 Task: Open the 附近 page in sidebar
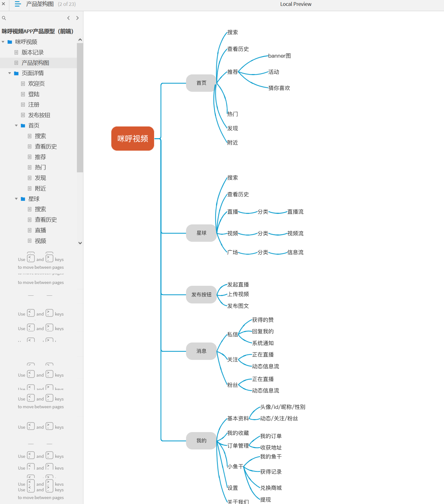click(x=40, y=188)
